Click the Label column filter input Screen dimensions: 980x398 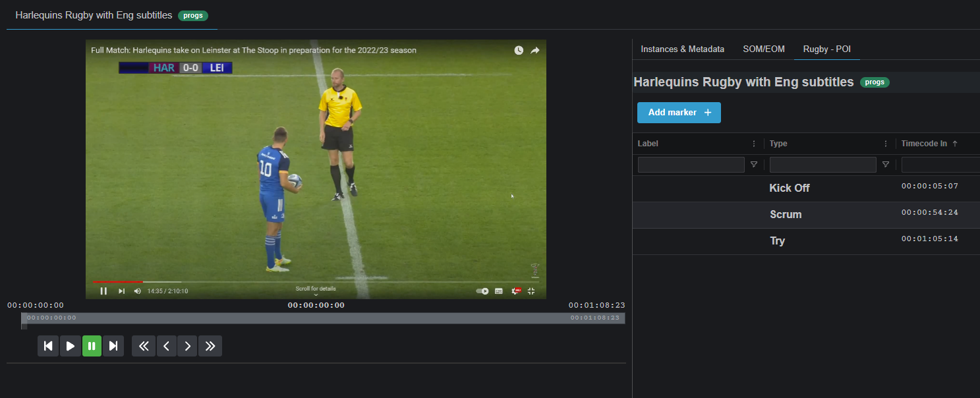point(691,165)
